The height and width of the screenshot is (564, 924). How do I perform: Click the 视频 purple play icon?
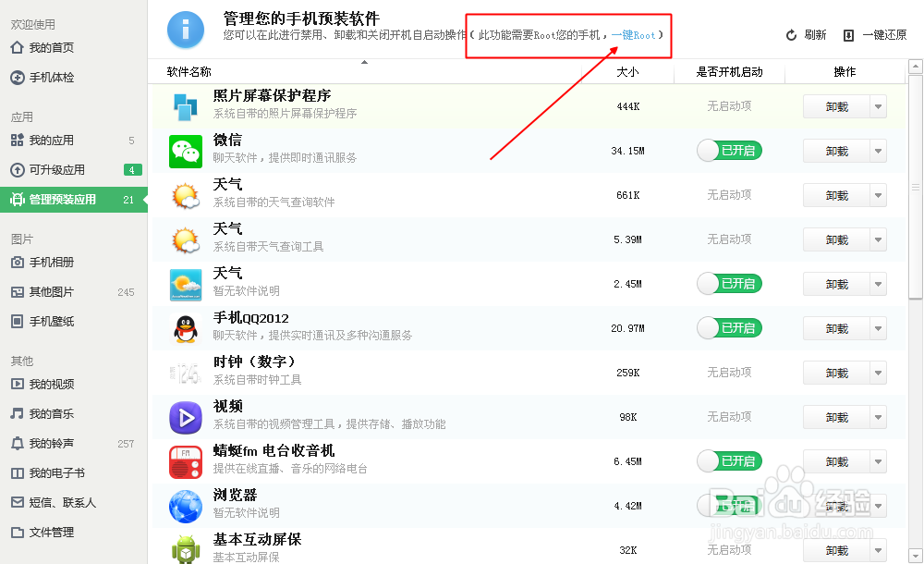pos(186,418)
